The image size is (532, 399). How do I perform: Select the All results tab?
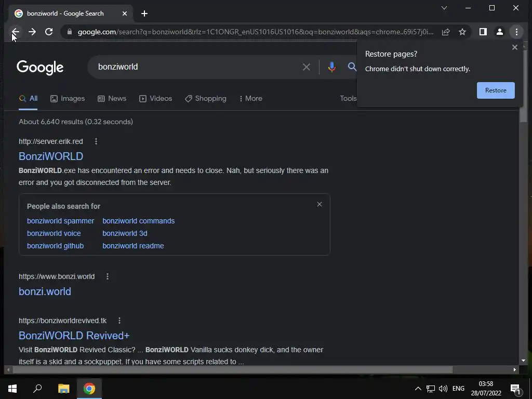point(28,98)
